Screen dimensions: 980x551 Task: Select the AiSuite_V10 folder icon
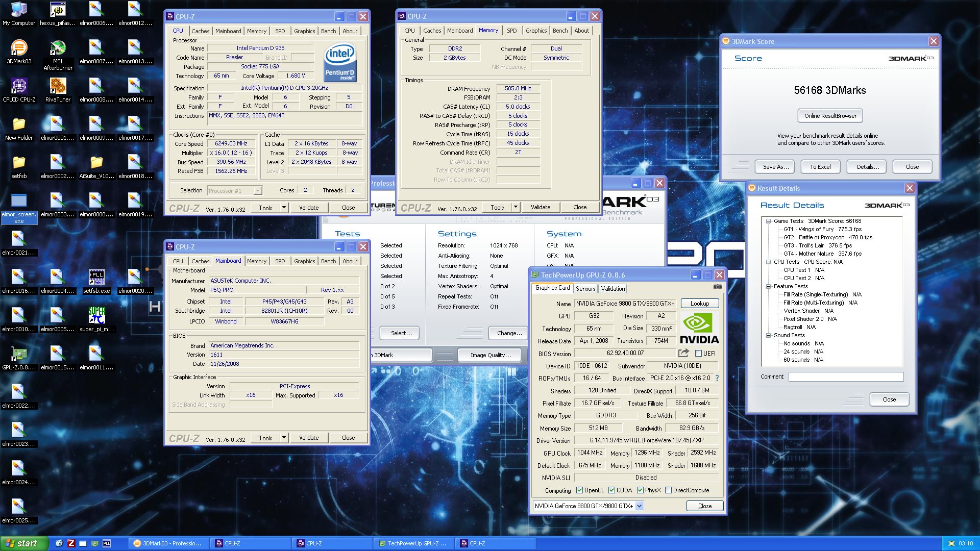click(x=96, y=167)
